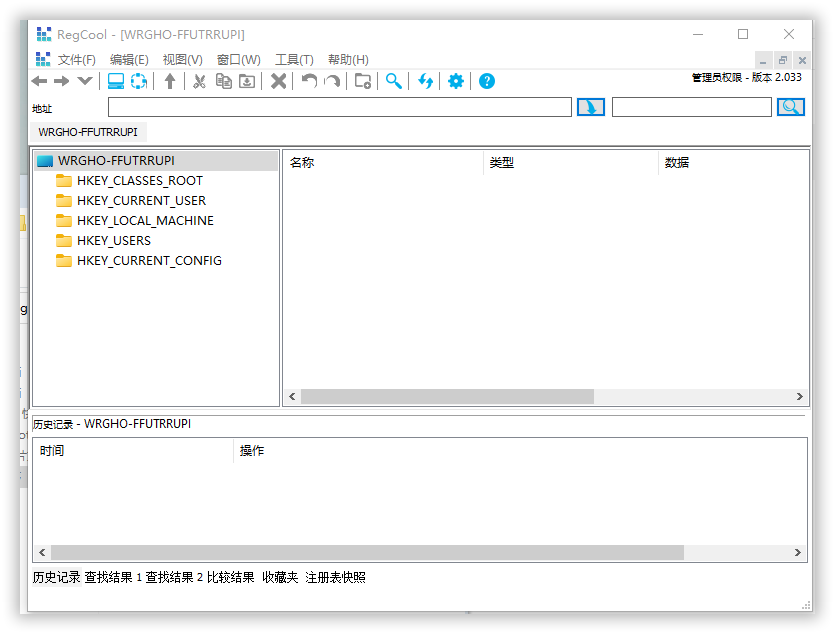Switch to the 查找结果 2 tab
This screenshot has height=634, width=835.
click(x=174, y=578)
